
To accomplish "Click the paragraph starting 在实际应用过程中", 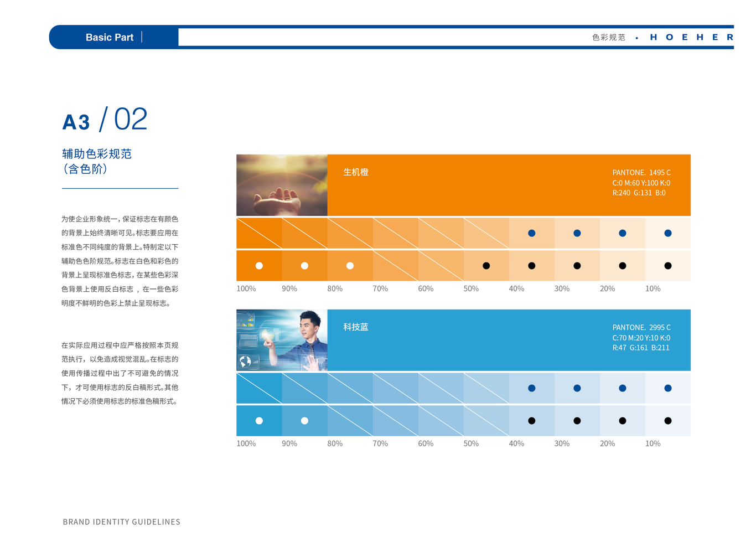I will click(120, 373).
